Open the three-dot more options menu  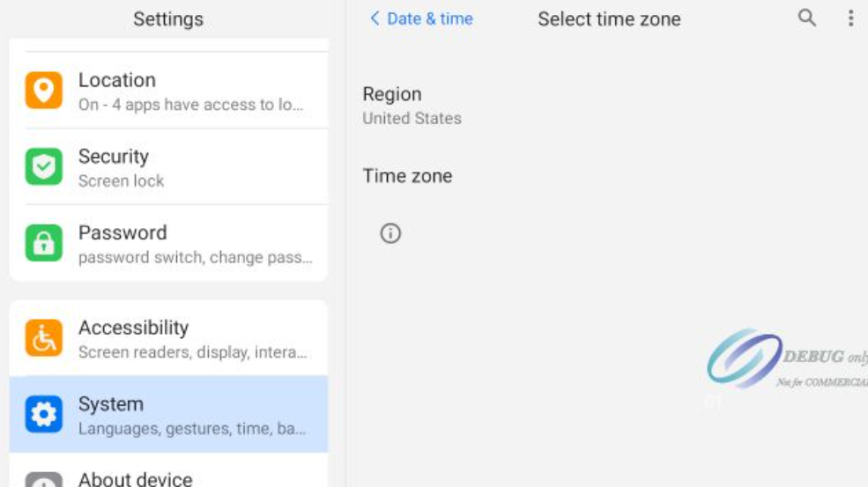click(850, 18)
